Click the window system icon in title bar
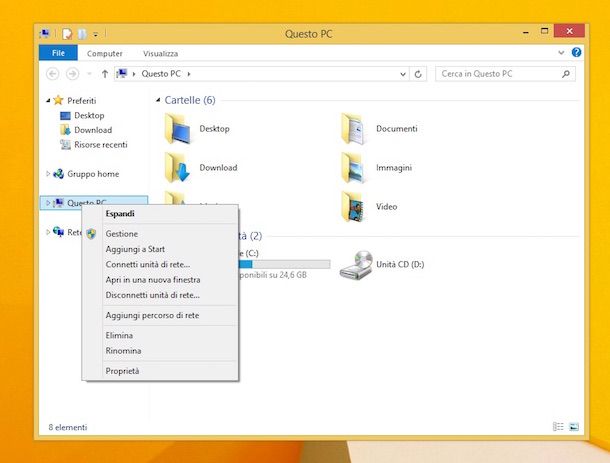Image resolution: width=610 pixels, height=463 pixels. click(45, 33)
